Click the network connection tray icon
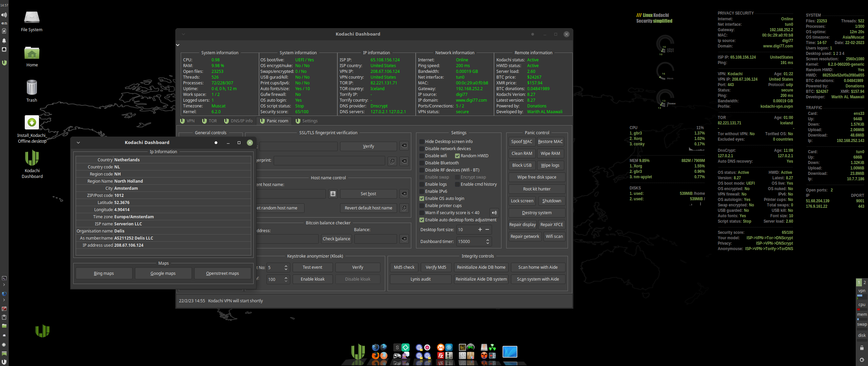 4,49
